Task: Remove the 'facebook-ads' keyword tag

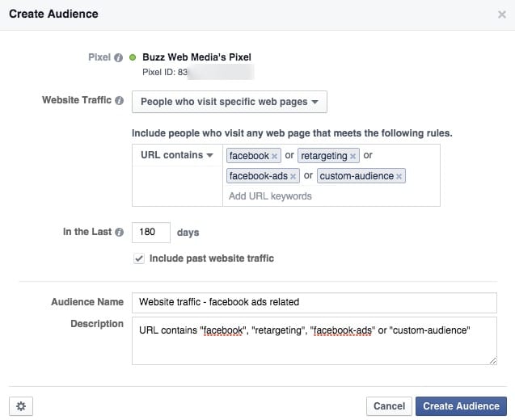Action: tap(293, 177)
